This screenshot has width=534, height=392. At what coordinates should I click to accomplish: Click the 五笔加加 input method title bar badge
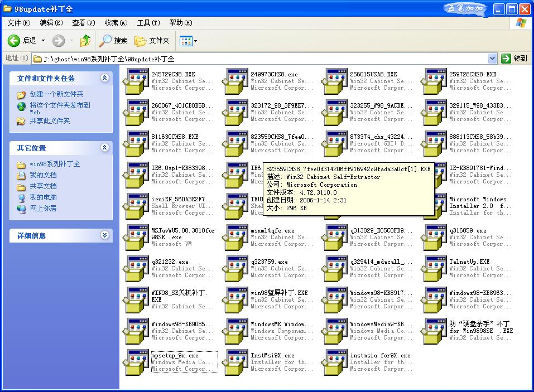tap(466, 8)
